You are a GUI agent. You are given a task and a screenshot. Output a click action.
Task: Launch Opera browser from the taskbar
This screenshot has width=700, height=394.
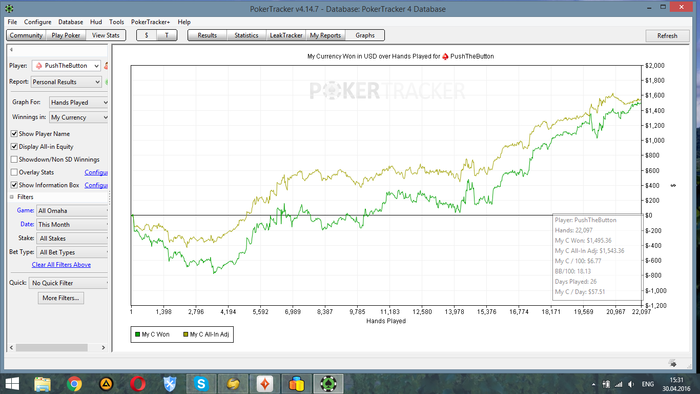pyautogui.click(x=138, y=384)
